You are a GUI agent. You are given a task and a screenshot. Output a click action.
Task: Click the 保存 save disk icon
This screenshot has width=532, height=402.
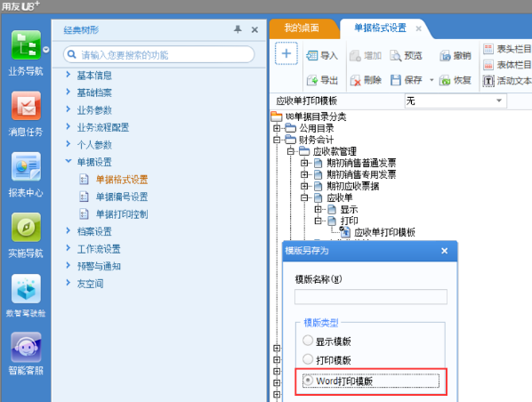coord(396,80)
